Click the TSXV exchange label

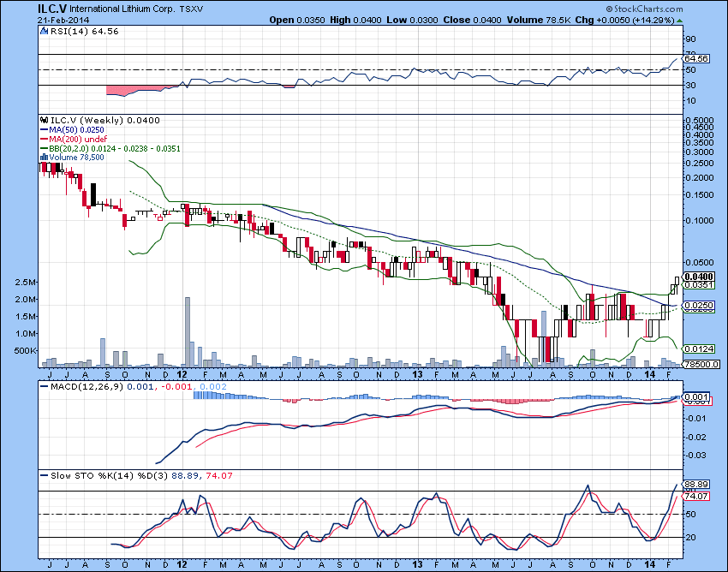(191, 9)
